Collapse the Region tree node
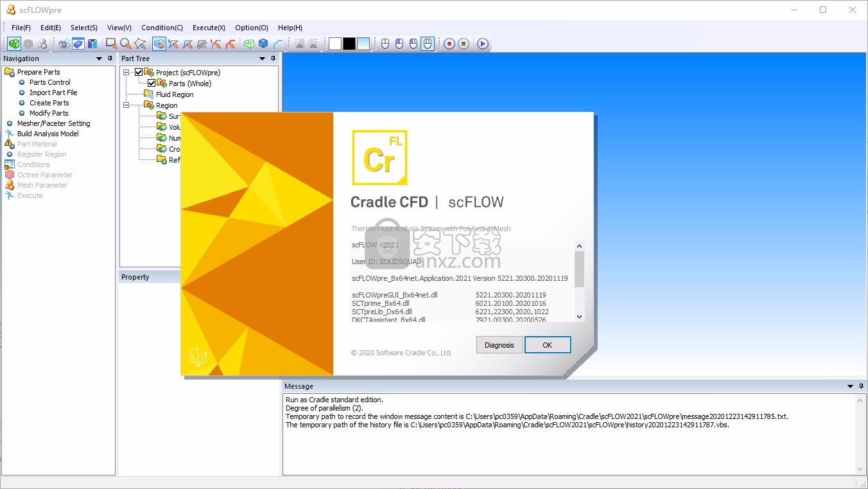 (x=126, y=105)
